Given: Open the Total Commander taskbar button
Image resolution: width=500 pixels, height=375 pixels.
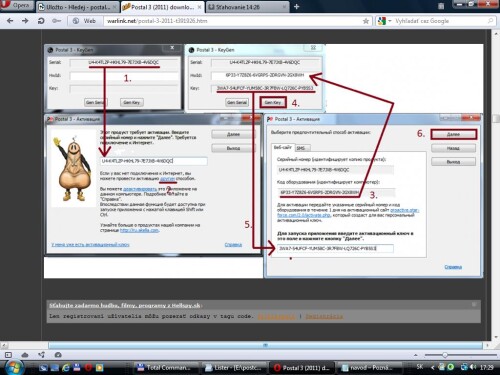Looking at the screenshot, I should click(167, 368).
